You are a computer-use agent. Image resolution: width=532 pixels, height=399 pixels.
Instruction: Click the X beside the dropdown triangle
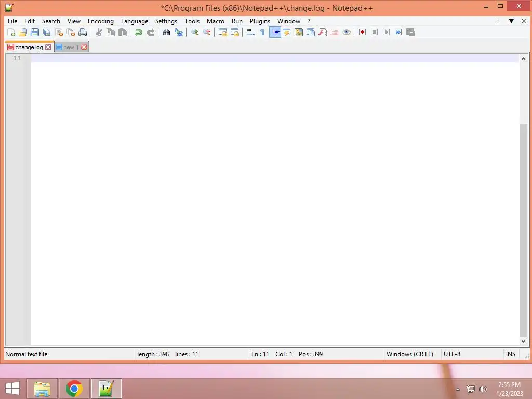pyautogui.click(x=524, y=21)
